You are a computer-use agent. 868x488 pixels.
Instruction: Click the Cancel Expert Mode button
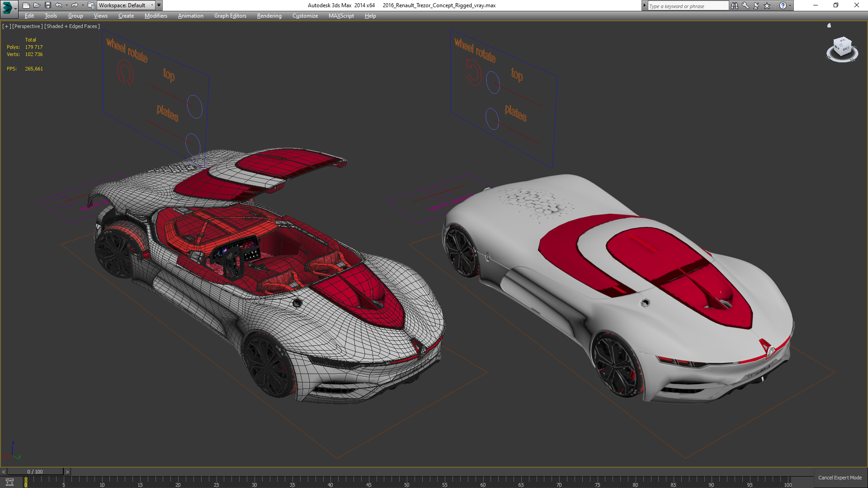point(840,478)
